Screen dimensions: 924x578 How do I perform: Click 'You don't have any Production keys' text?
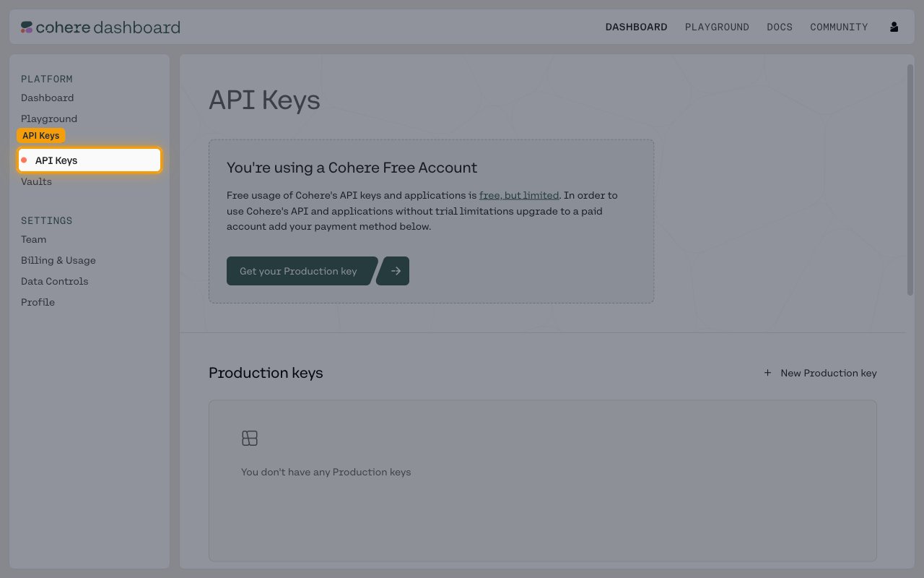[326, 472]
